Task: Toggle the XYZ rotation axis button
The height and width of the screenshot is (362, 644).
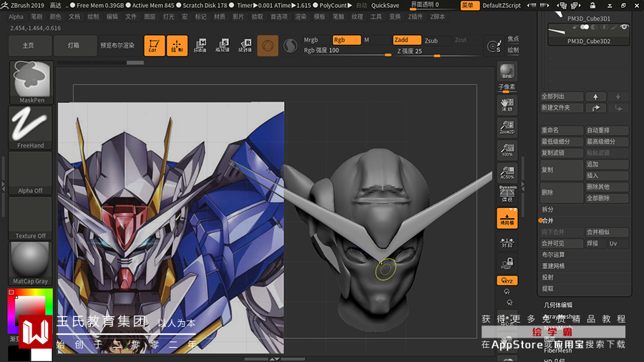Action: coord(507,280)
